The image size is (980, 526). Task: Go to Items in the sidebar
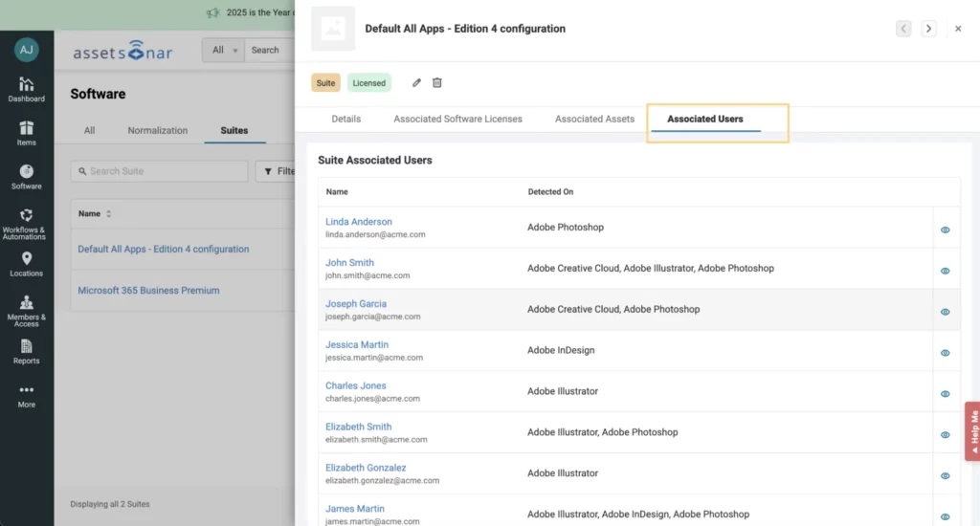(x=27, y=133)
